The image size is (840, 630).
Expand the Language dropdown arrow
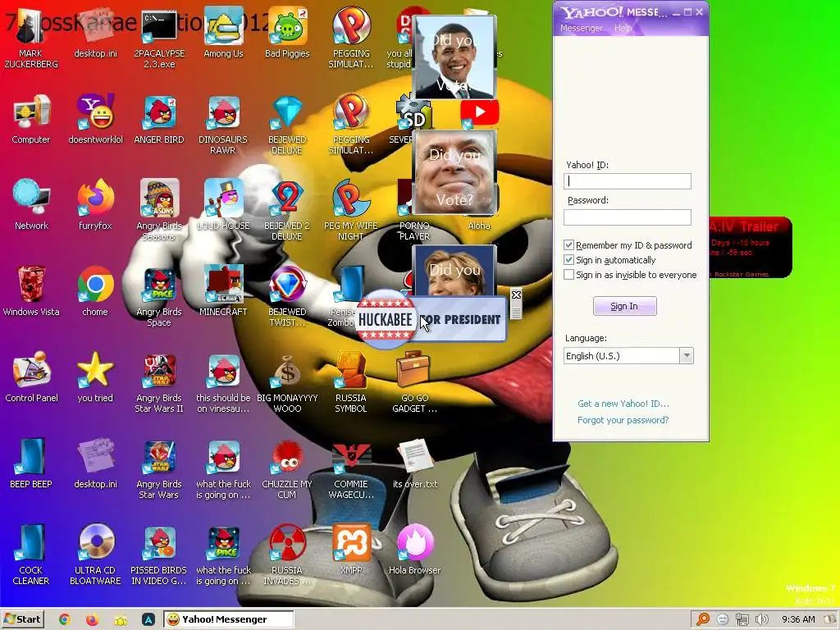(687, 356)
